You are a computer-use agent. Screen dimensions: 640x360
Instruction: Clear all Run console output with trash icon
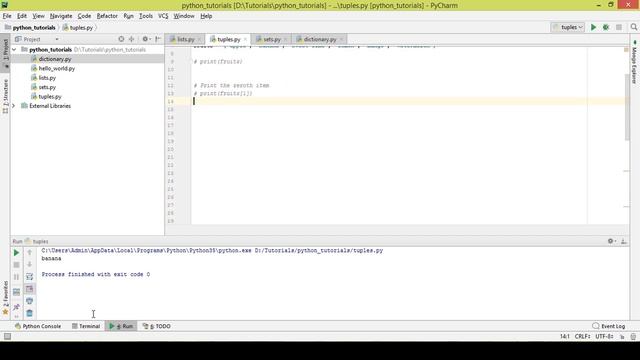pos(29,313)
